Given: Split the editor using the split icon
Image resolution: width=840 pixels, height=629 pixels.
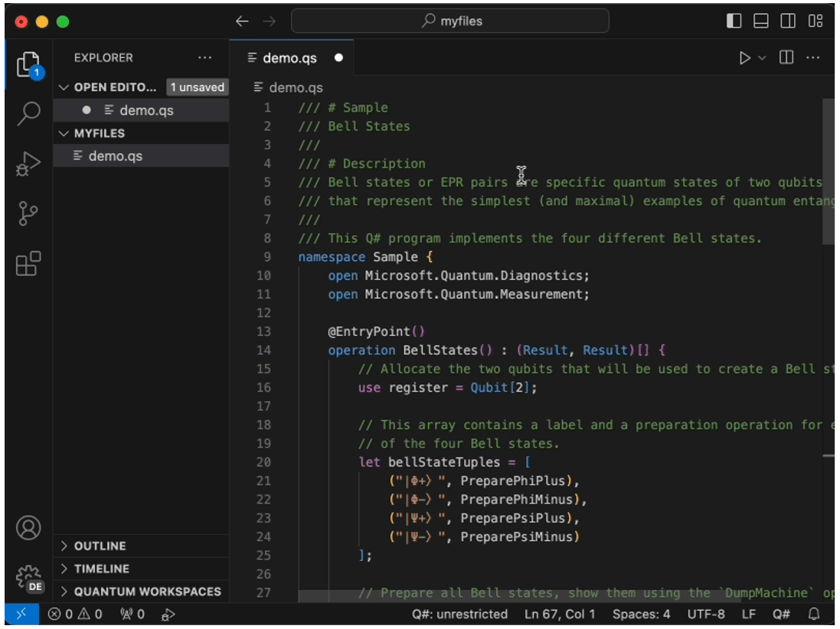Looking at the screenshot, I should click(786, 57).
